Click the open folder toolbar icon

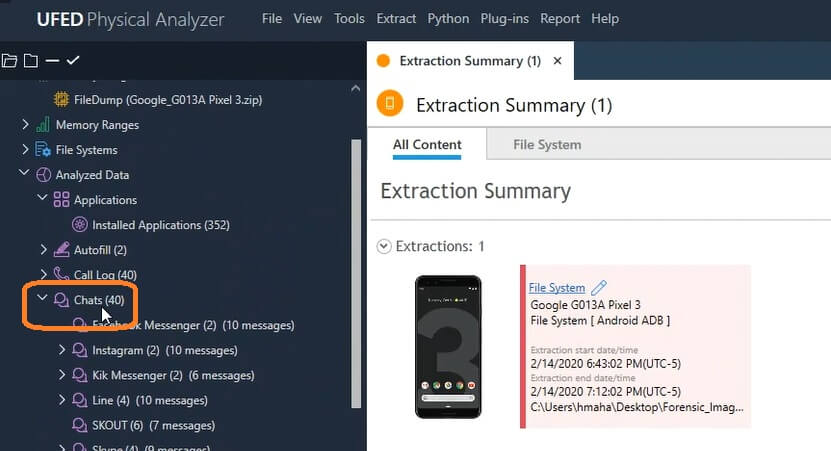[x=9, y=60]
